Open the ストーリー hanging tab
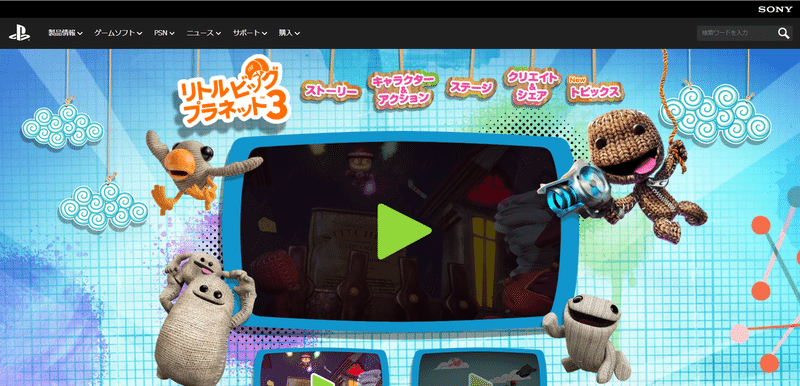800x386 pixels. point(331,91)
